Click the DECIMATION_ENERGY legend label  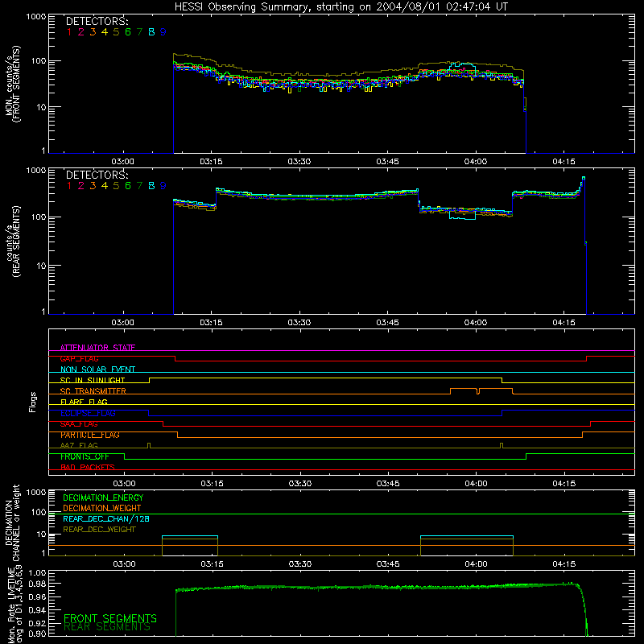[x=103, y=497]
